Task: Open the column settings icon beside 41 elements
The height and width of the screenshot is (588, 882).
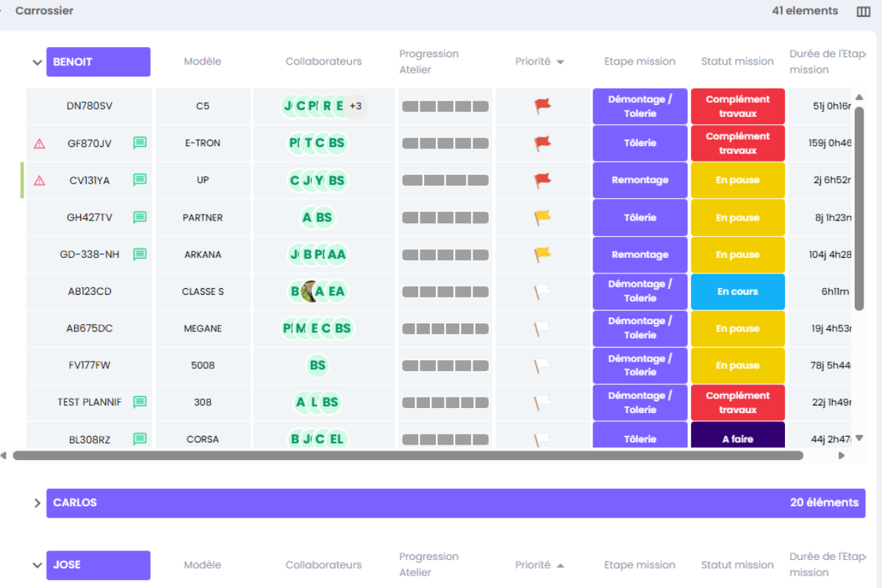Action: 864,11
